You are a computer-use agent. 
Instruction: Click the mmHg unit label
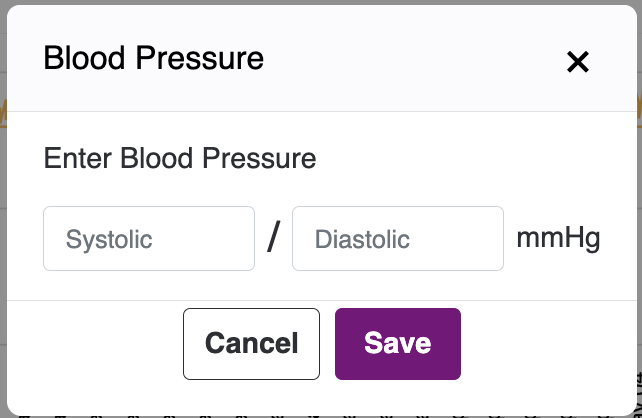coord(558,239)
